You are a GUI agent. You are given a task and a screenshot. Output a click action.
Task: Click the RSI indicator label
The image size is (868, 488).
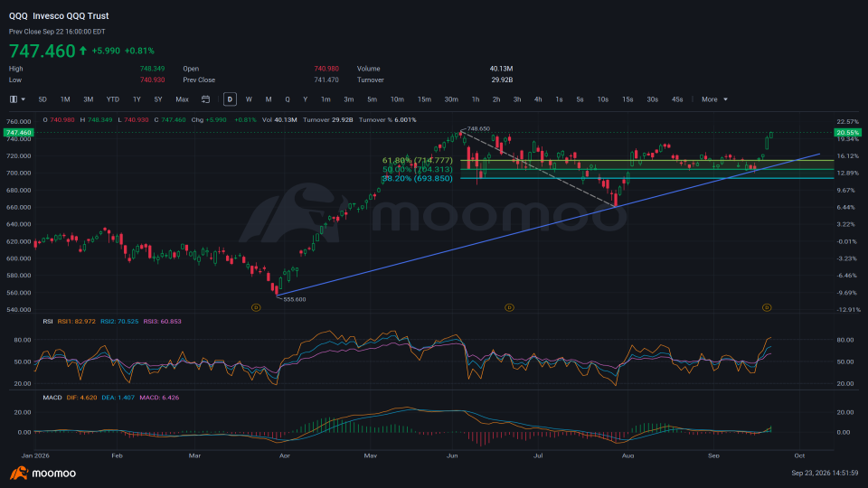pos(48,322)
